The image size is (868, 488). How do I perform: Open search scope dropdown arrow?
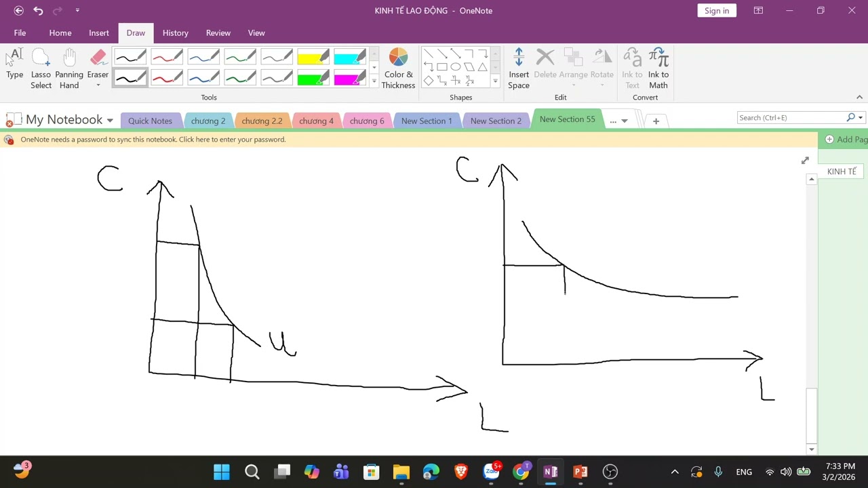pos(861,118)
